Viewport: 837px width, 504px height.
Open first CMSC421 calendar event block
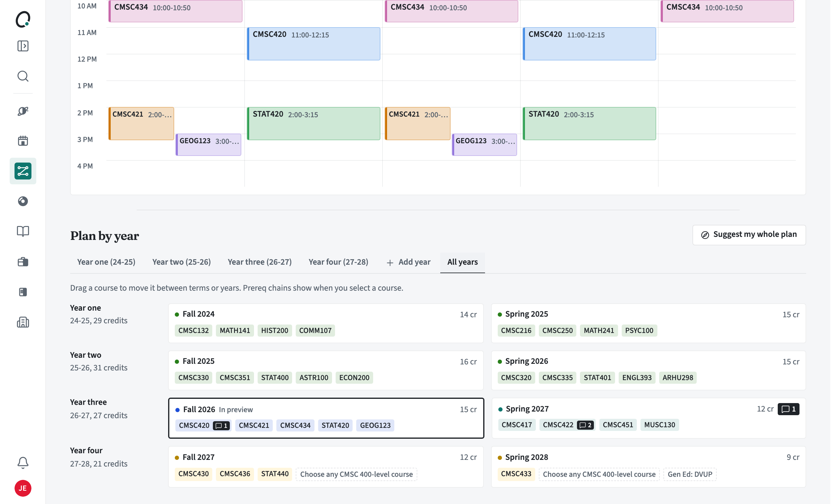pos(141,124)
